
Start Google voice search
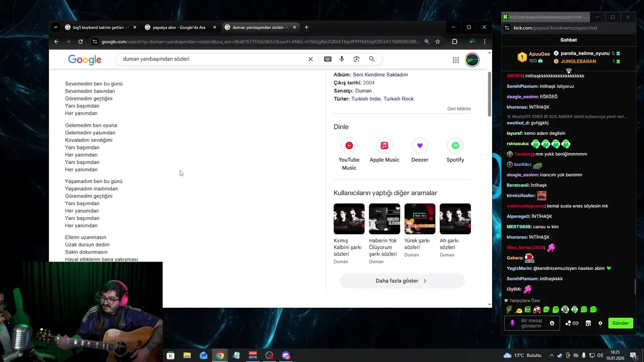click(x=342, y=59)
